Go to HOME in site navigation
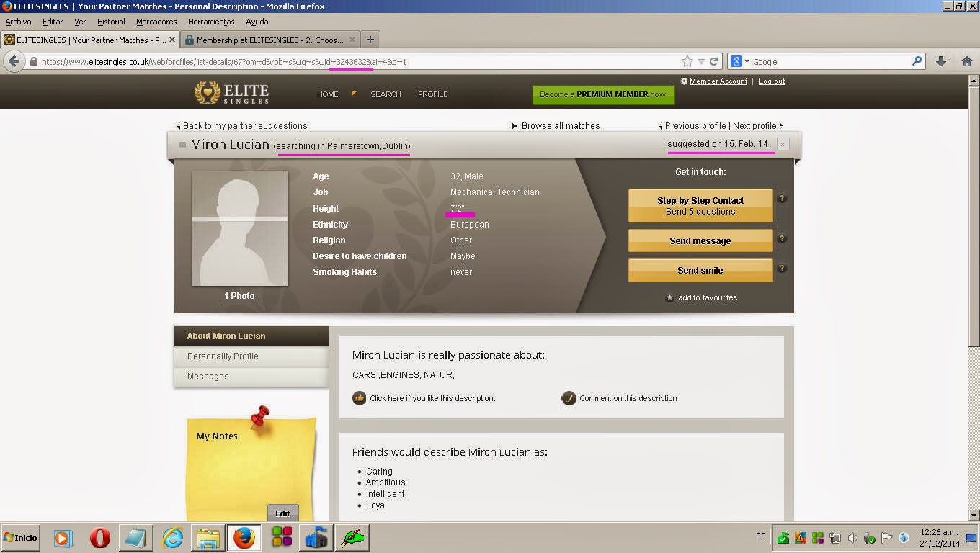Image resolution: width=980 pixels, height=553 pixels. pyautogui.click(x=328, y=94)
